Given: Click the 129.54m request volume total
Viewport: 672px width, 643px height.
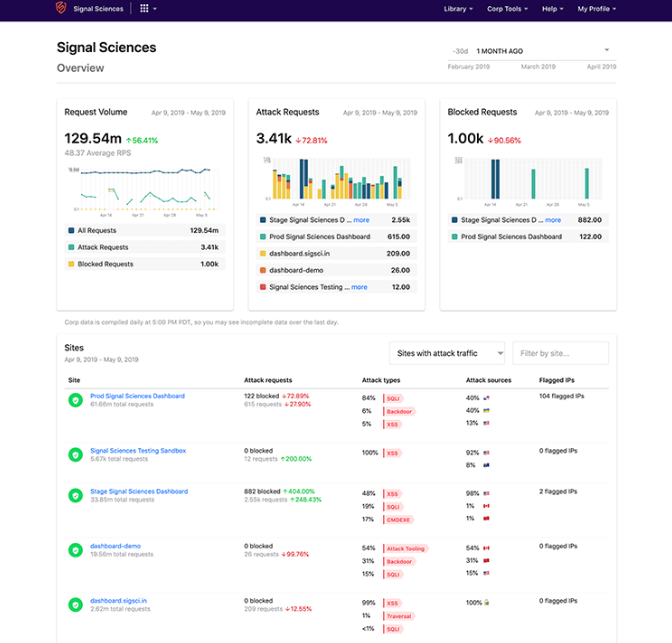Looking at the screenshot, I should pos(93,138).
